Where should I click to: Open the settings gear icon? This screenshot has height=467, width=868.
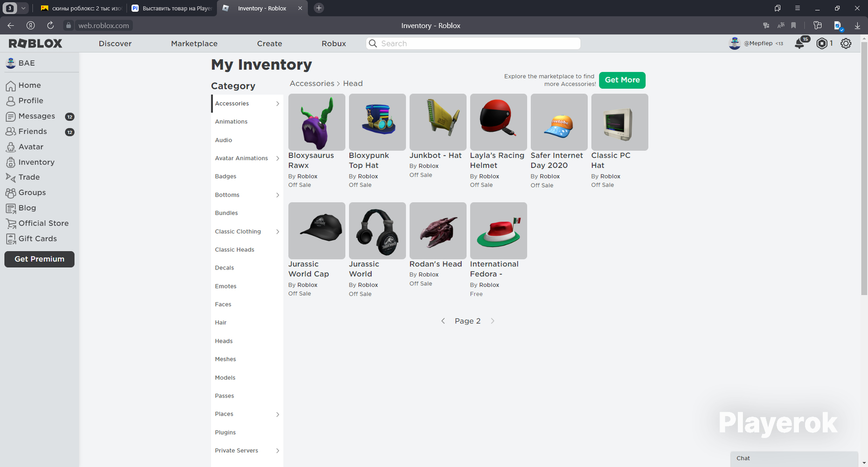(846, 43)
